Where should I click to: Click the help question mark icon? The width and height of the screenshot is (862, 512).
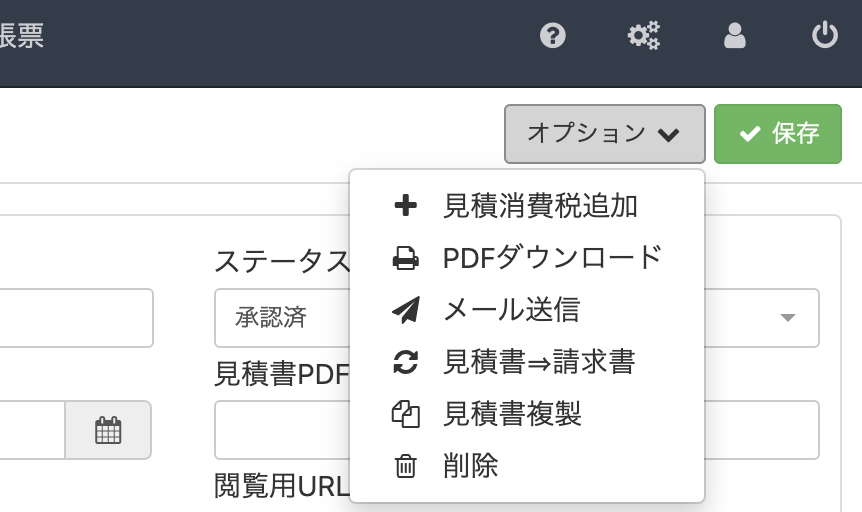tap(553, 37)
